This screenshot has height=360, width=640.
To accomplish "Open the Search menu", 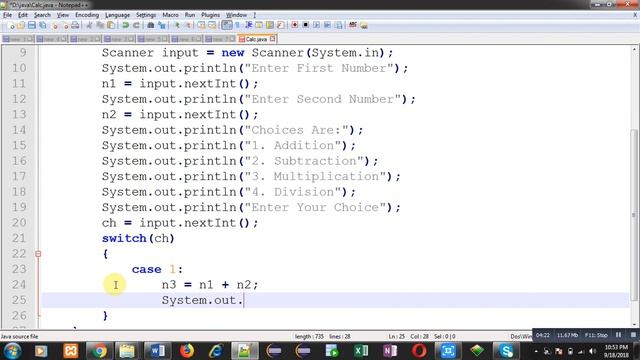I will [x=42, y=15].
